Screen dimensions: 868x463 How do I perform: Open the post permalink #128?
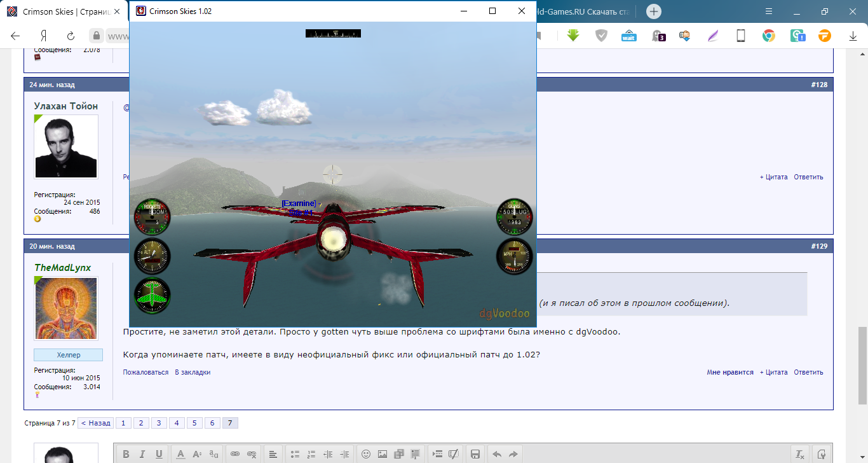[819, 85]
